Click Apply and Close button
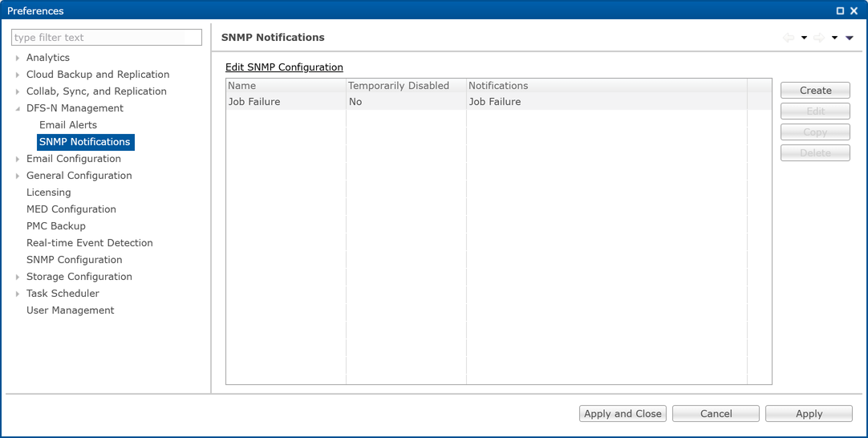Image resolution: width=868 pixels, height=438 pixels. tap(623, 414)
